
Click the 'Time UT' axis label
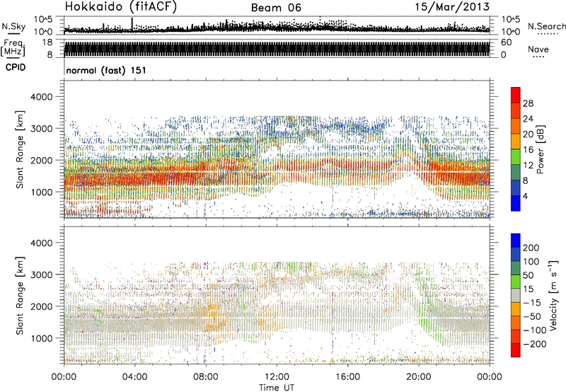click(x=277, y=388)
